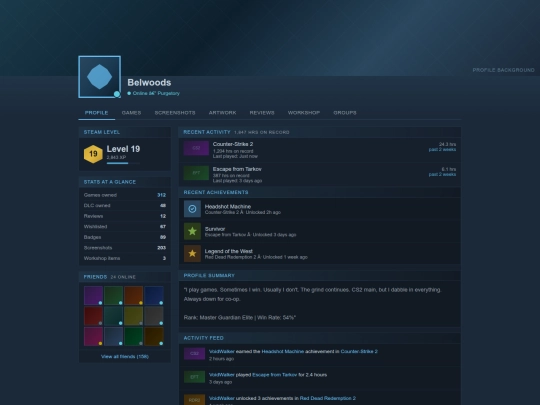Screen dimensions: 540x405
Task: Click Headshot Machine link in the activity feed
Action: pyautogui.click(x=283, y=352)
